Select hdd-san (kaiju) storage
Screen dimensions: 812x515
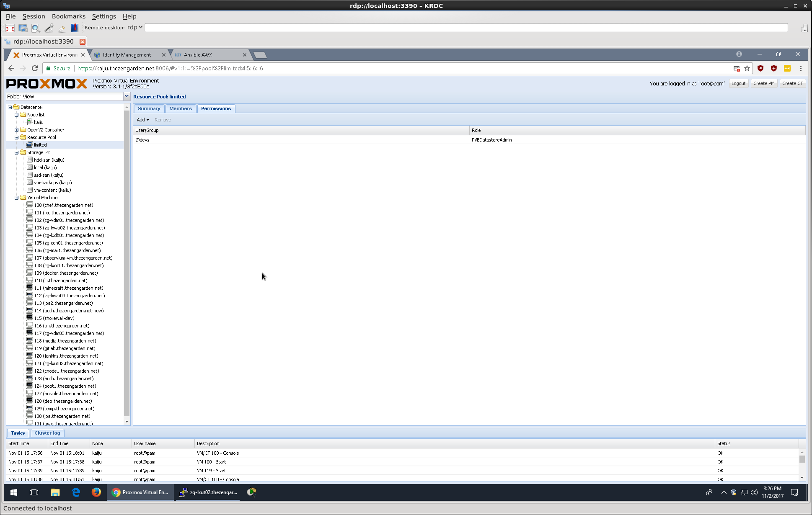click(49, 160)
